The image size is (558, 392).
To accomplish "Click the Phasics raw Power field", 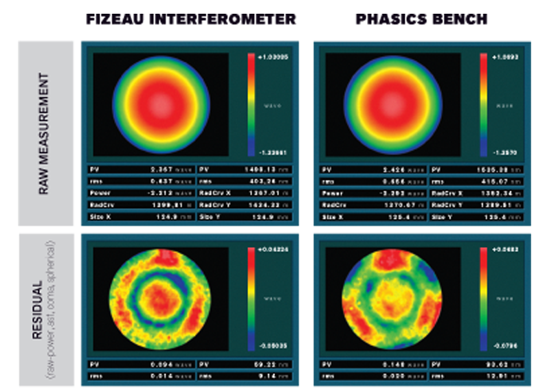I will pos(373,194).
